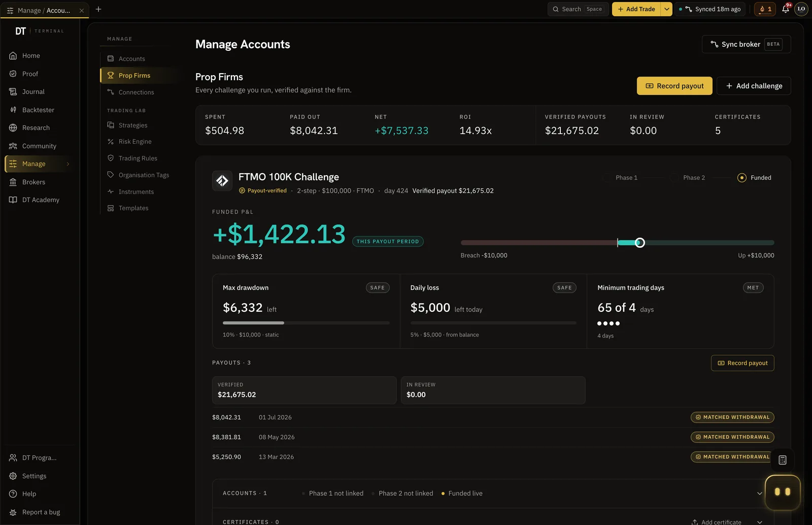Click the DT Academy book icon

(13, 200)
